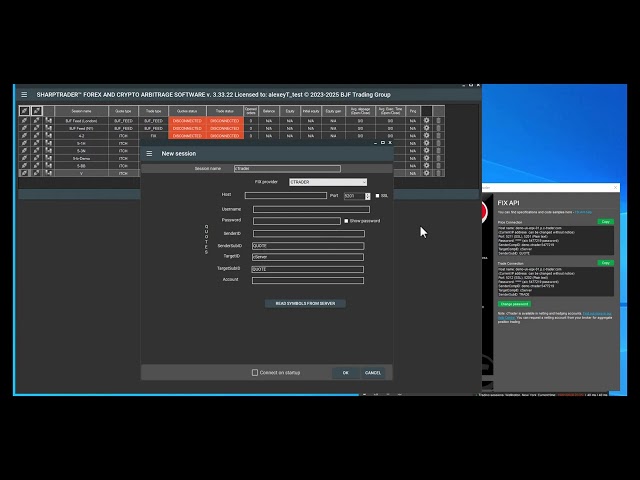
Task: Focus the Username input field
Action: click(311, 209)
